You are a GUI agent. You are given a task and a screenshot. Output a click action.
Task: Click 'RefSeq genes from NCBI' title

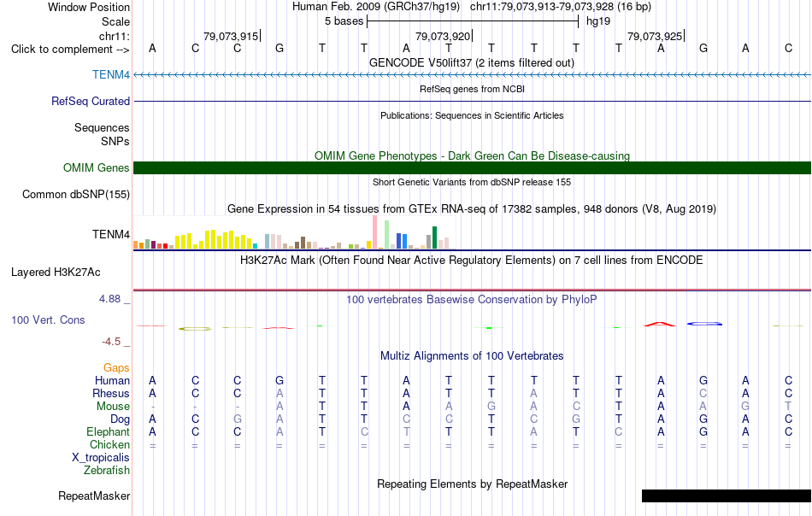(473, 89)
